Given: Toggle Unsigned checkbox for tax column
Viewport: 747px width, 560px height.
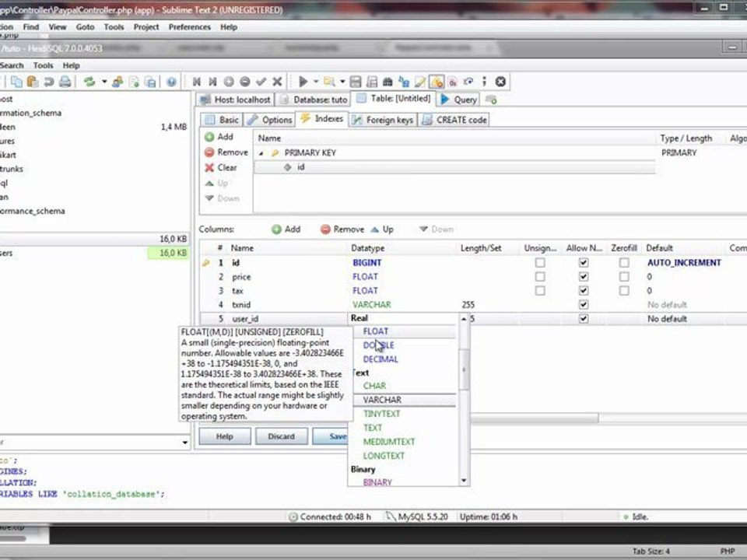Looking at the screenshot, I should (540, 290).
